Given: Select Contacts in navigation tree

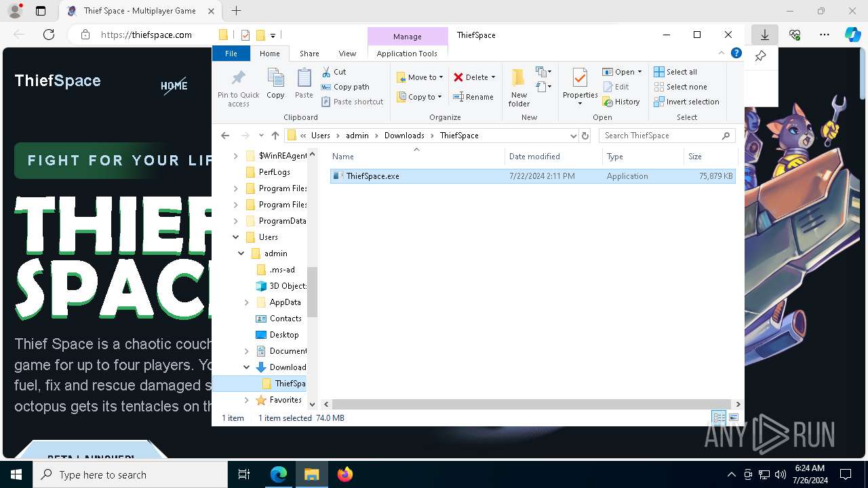Looking at the screenshot, I should tap(285, 319).
